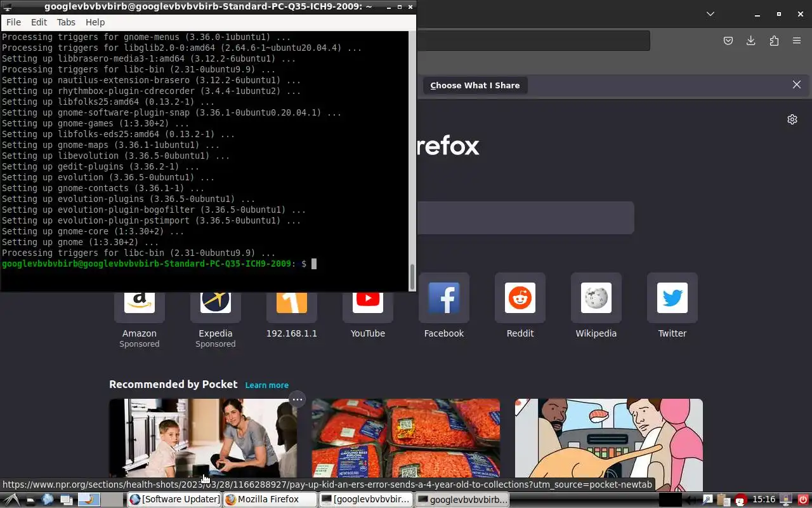Dismiss the Choose What I Share notification bar
Screen dimensions: 812x508
(x=797, y=85)
